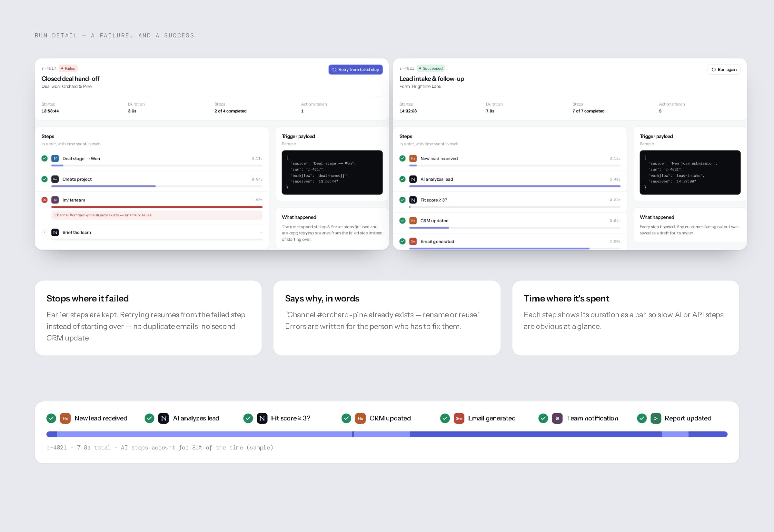This screenshot has width=774, height=532.
Task: Click run ID r-4821 in success card header
Action: point(407,68)
